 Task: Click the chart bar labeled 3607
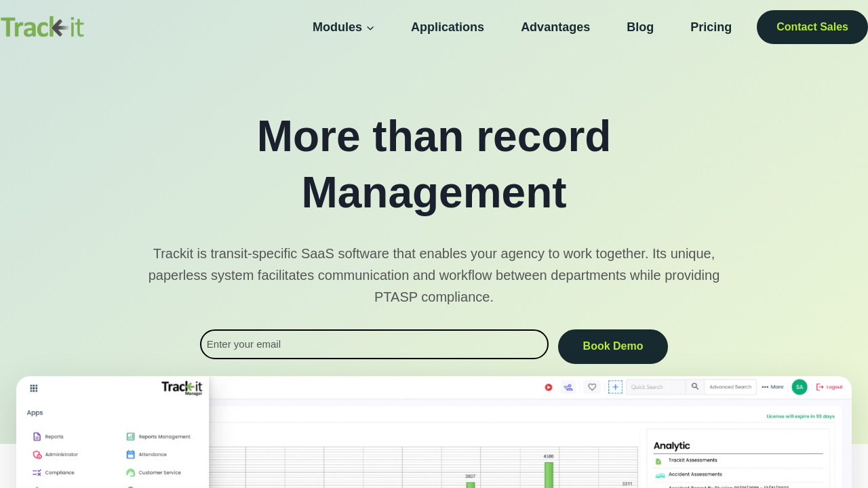pyautogui.click(x=471, y=485)
